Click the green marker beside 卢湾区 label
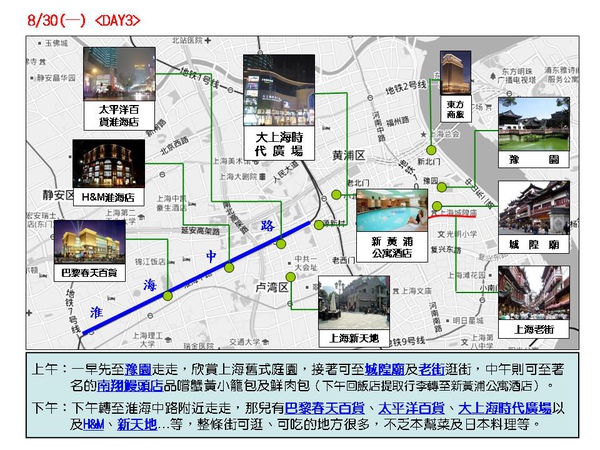The image size is (600, 450). (290, 277)
